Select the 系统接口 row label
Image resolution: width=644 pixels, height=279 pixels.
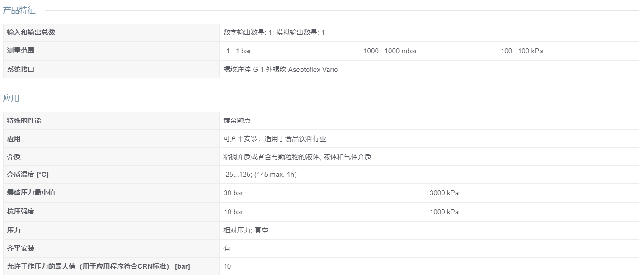coord(21,69)
